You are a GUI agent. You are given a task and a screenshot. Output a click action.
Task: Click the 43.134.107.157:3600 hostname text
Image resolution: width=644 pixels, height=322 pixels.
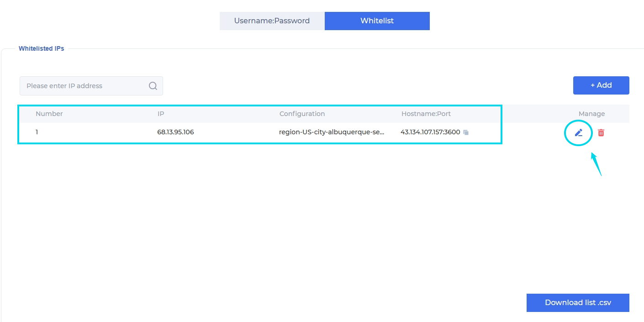(x=430, y=132)
